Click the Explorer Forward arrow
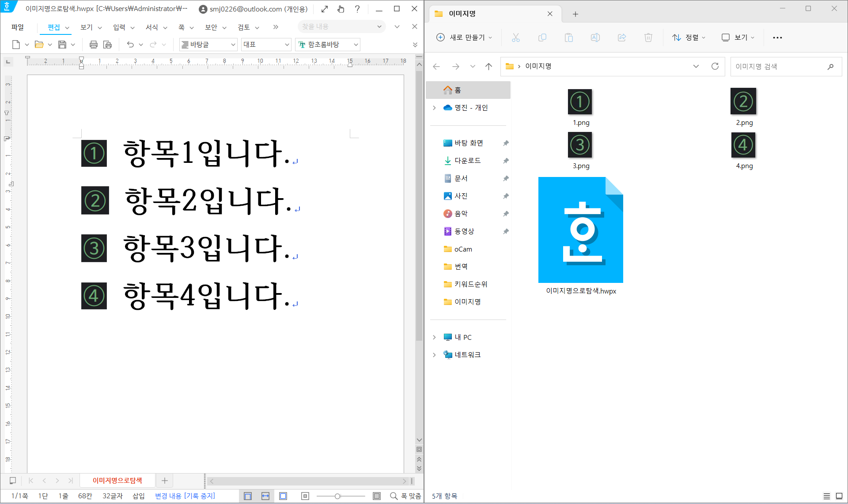848x504 pixels. [x=456, y=67]
